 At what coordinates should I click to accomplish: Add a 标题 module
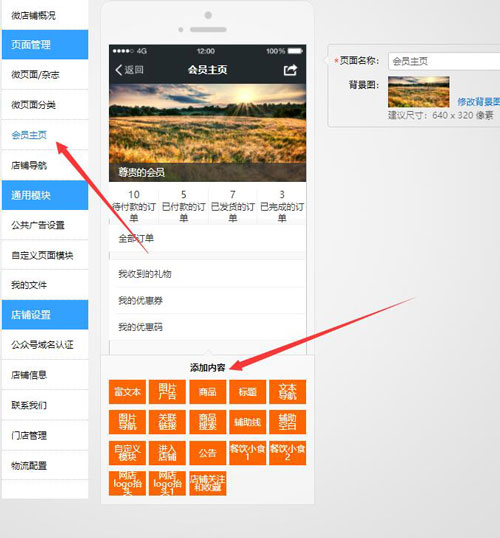click(x=247, y=392)
